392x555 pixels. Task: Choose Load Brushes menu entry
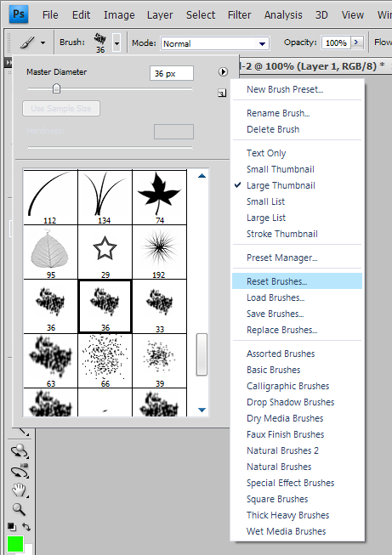pyautogui.click(x=276, y=297)
